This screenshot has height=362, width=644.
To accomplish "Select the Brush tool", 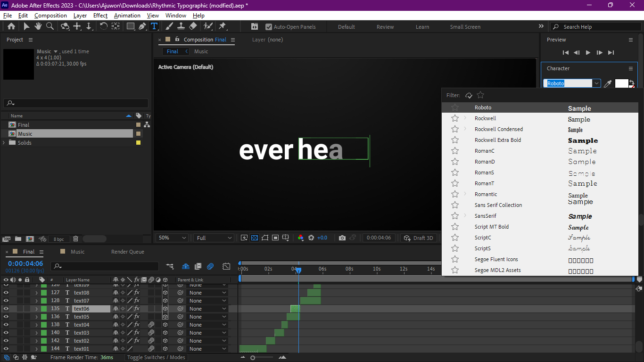I will 169,26.
